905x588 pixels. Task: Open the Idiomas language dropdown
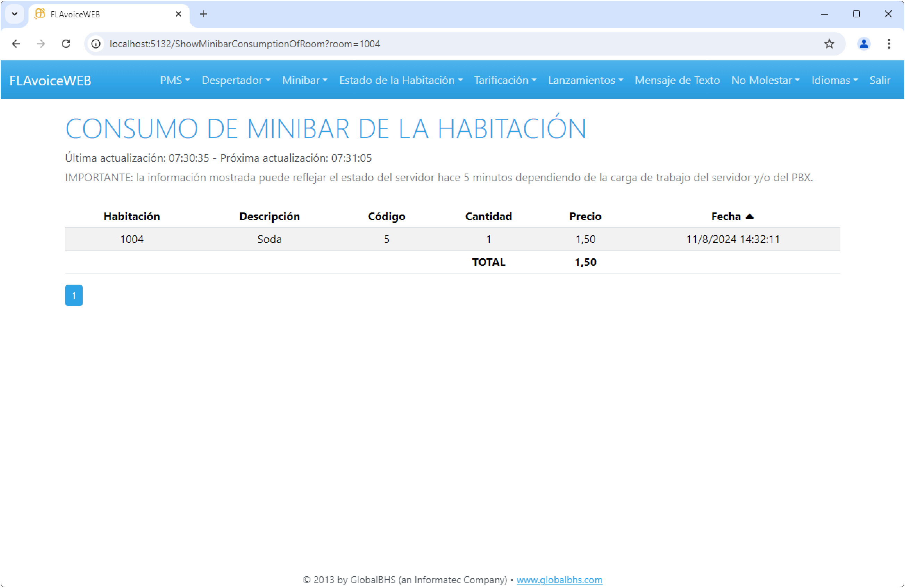pyautogui.click(x=834, y=80)
